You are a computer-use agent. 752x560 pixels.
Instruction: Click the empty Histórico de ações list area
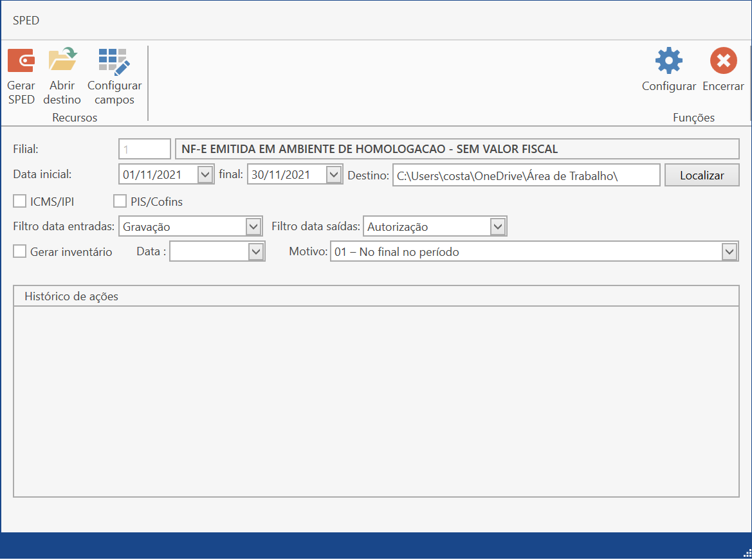coord(376,401)
